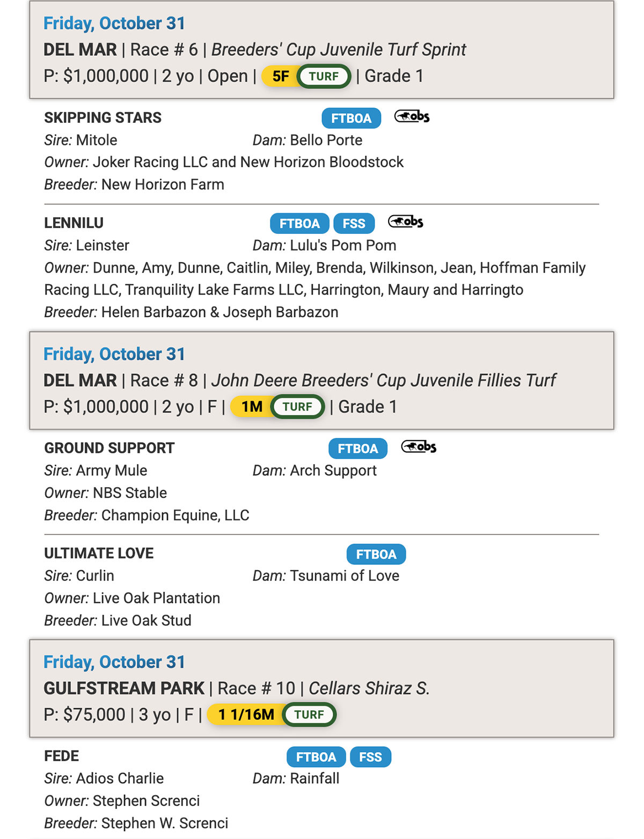Screen dimensions: 644x839
Task: Click the TURF label in Gulfstream Park header
Action: pyautogui.click(x=309, y=715)
